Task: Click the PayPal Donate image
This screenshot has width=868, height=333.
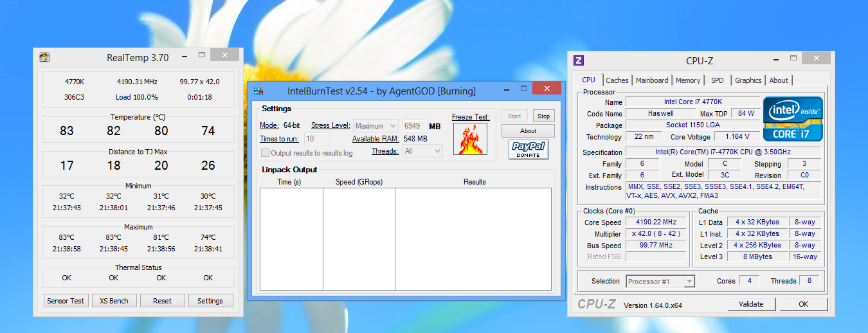Action: coord(528,149)
